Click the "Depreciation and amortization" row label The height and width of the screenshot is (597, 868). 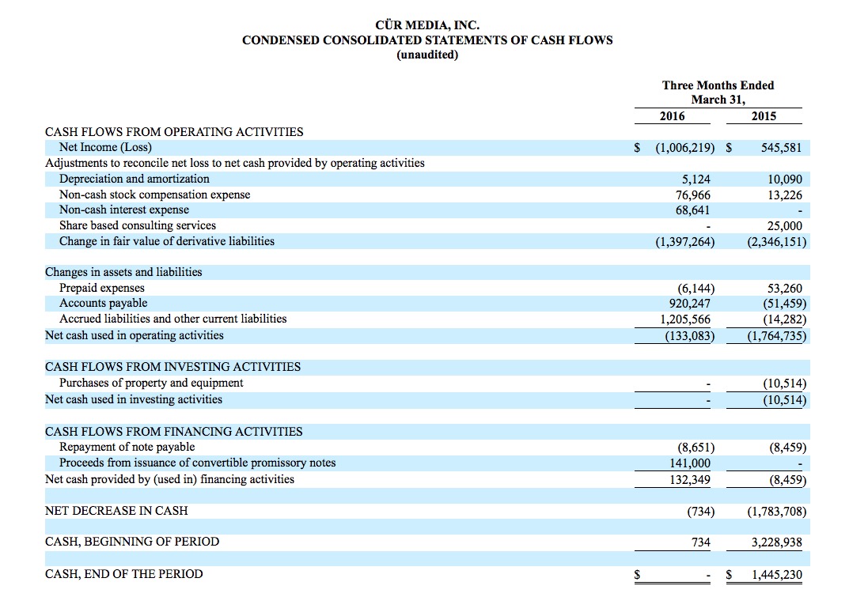pos(135,179)
